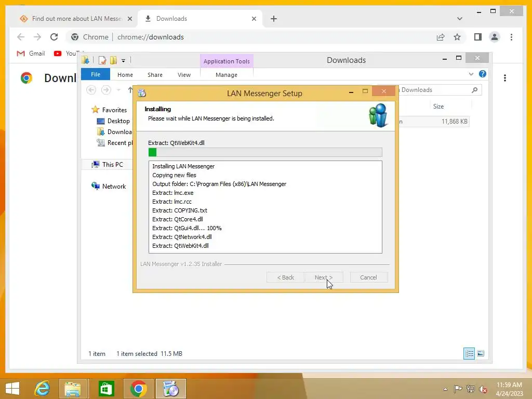Click the Back button in the installer
The height and width of the screenshot is (399, 532).
285,277
